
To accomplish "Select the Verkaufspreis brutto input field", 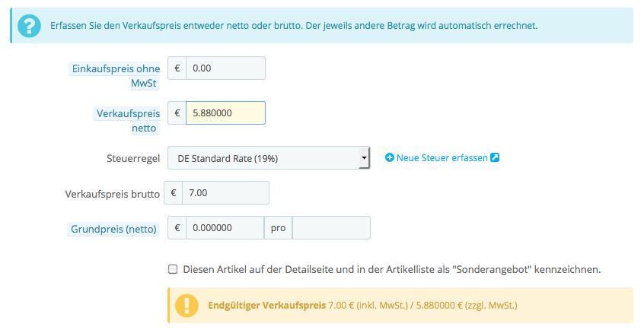I will tap(225, 193).
